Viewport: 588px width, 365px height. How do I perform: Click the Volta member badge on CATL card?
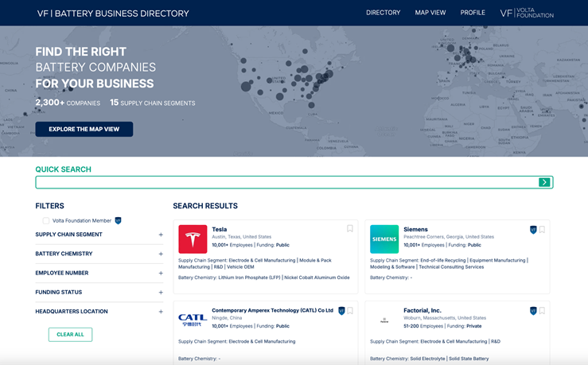tap(341, 311)
